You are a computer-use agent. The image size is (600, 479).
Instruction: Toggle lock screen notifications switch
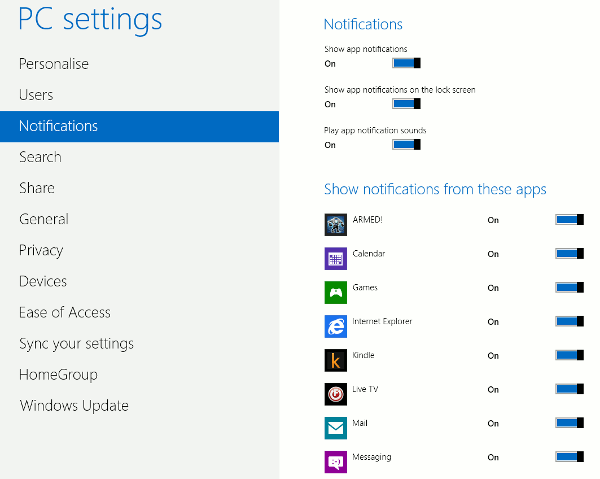coord(406,104)
